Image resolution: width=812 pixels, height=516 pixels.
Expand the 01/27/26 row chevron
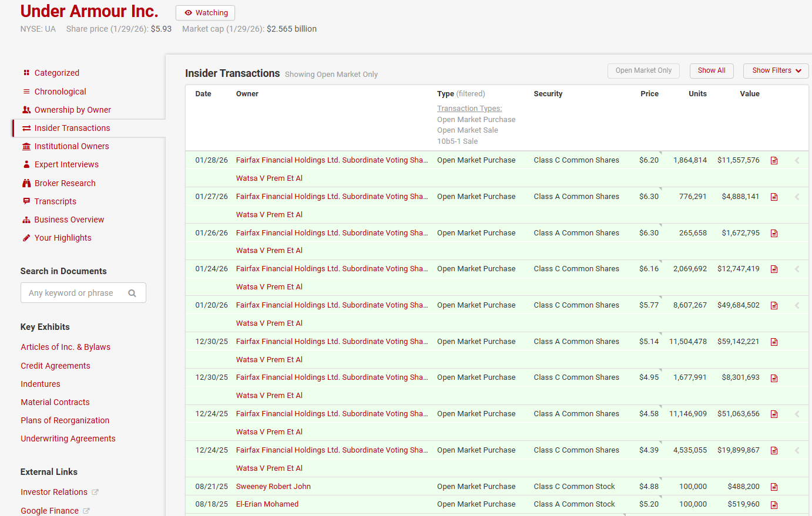797,197
